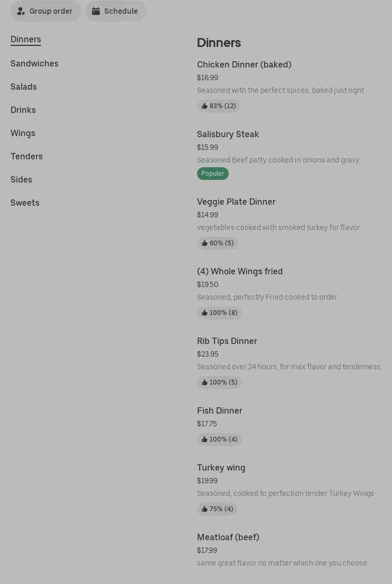The height and width of the screenshot is (584, 392).
Task: Navigate to the Sweets category
Action: point(25,203)
